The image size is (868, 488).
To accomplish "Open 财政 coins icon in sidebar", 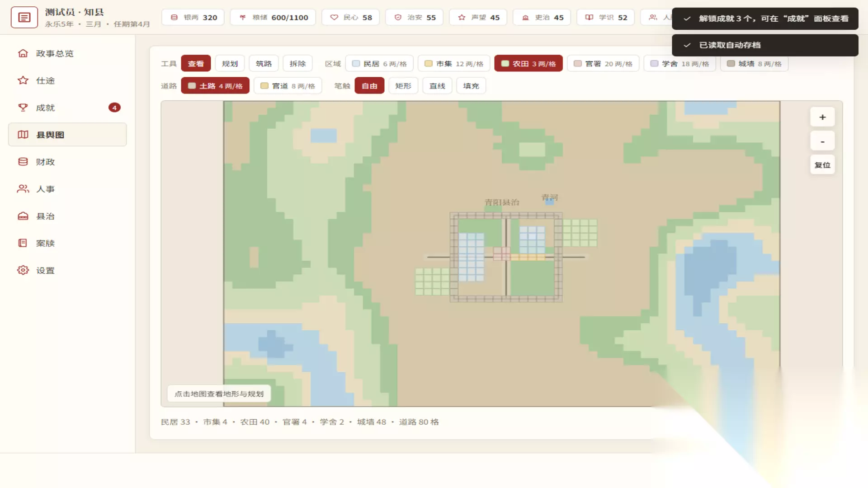I will [23, 162].
